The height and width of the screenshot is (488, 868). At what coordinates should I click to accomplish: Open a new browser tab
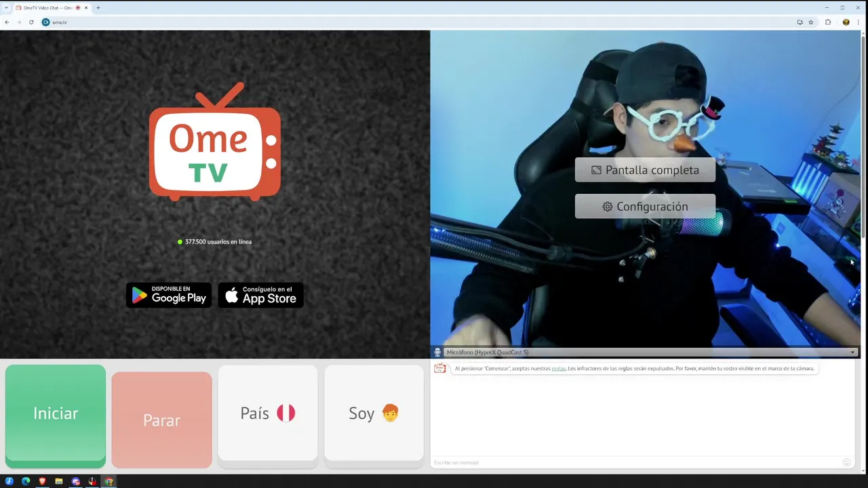(98, 7)
